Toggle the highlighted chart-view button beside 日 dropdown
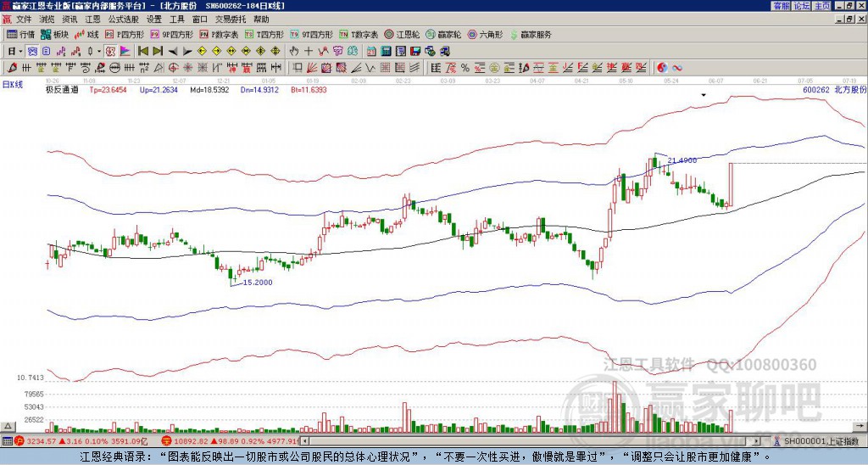868x465 pixels. 33,52
